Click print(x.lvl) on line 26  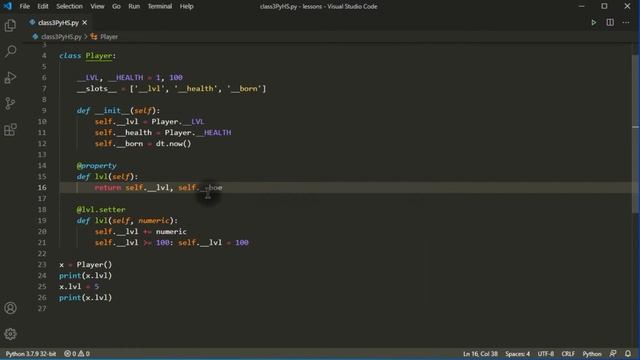tap(85, 298)
